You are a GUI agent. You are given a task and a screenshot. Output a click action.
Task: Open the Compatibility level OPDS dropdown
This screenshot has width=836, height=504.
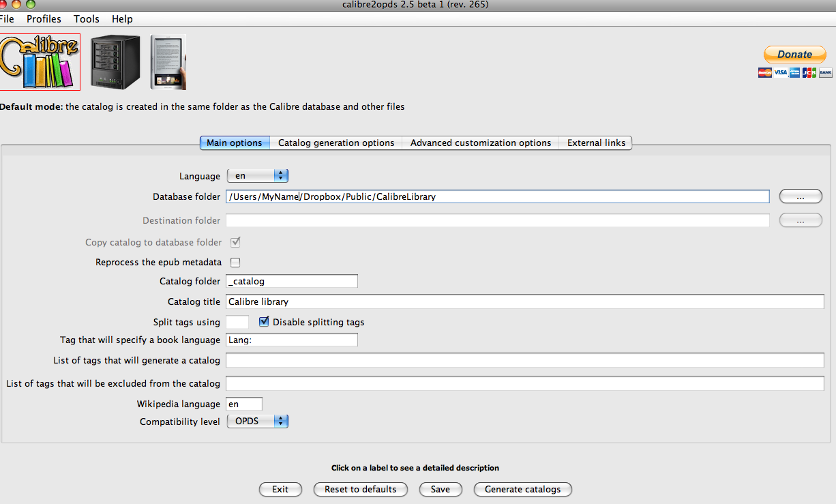(x=258, y=421)
